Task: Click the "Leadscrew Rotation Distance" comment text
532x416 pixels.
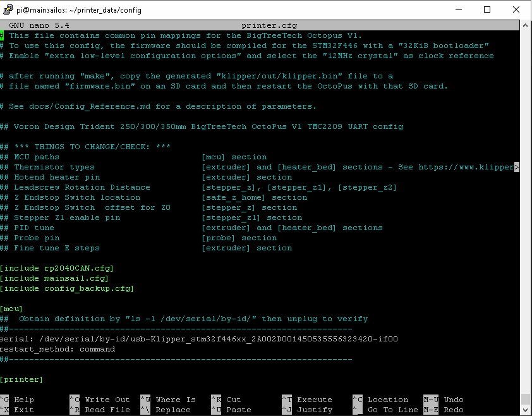Action: point(82,188)
